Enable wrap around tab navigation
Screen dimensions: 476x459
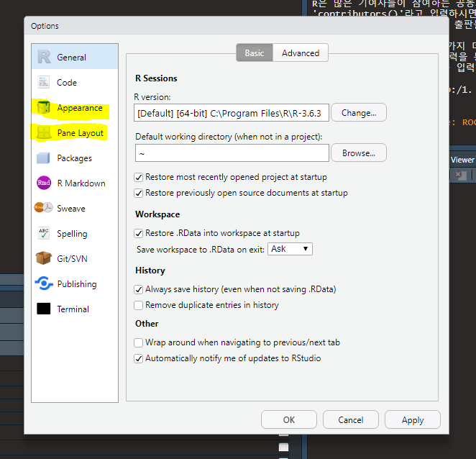pos(139,342)
